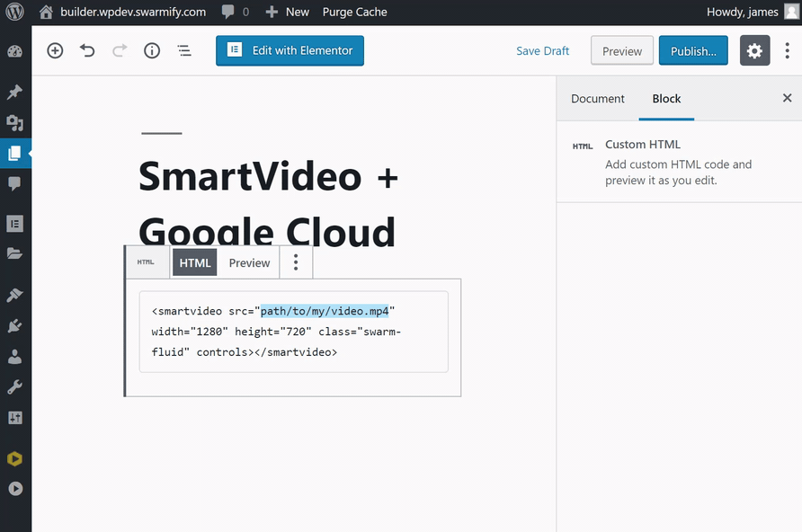Click the Preview button in top toolbar
This screenshot has width=802, height=532.
tap(622, 50)
